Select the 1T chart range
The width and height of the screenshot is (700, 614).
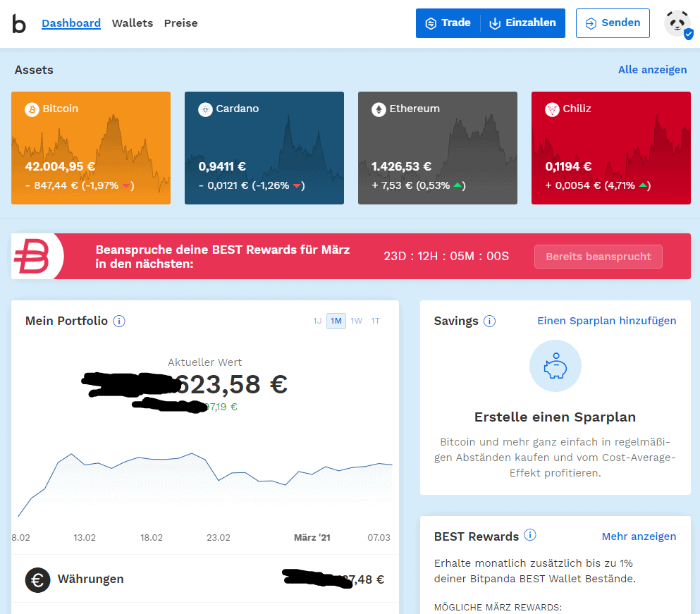[x=376, y=321]
